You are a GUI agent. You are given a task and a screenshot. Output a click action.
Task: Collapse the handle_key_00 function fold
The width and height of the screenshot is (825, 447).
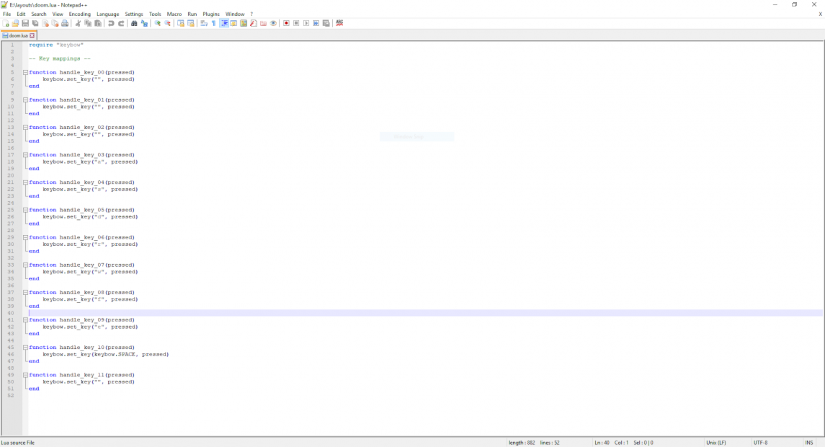25,73
